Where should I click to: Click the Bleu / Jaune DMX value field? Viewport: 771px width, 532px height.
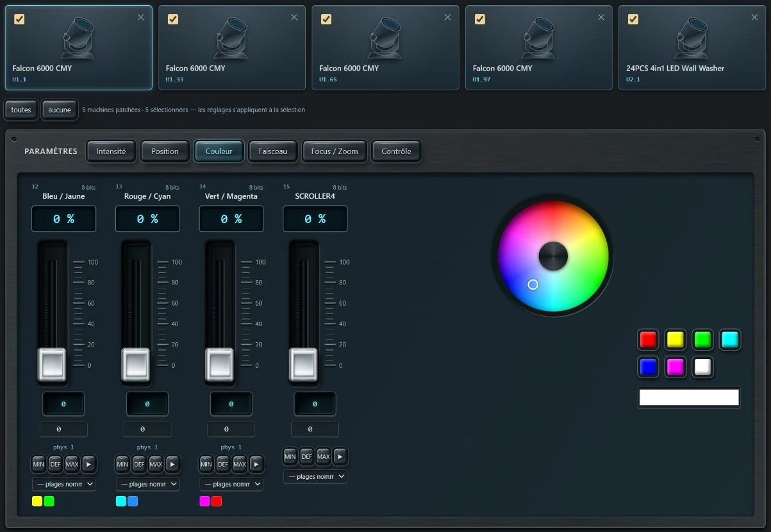click(63, 404)
